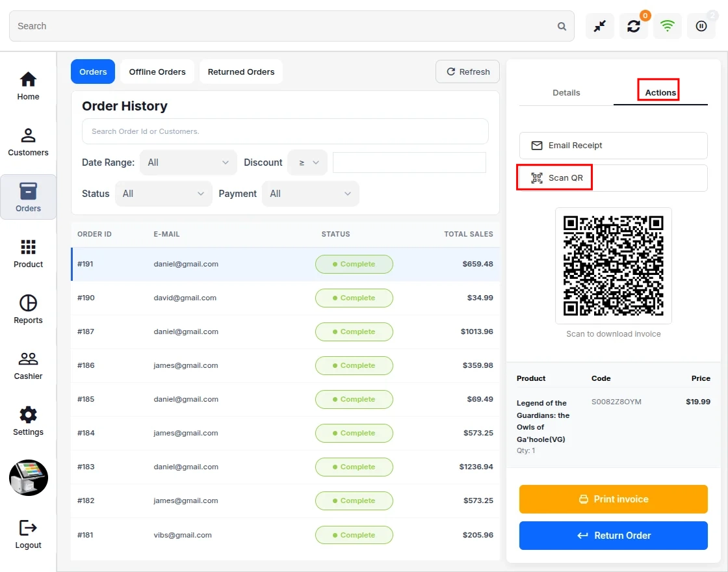Screen dimensions: 728x572
Task: Select the Actions tab
Action: [x=660, y=92]
